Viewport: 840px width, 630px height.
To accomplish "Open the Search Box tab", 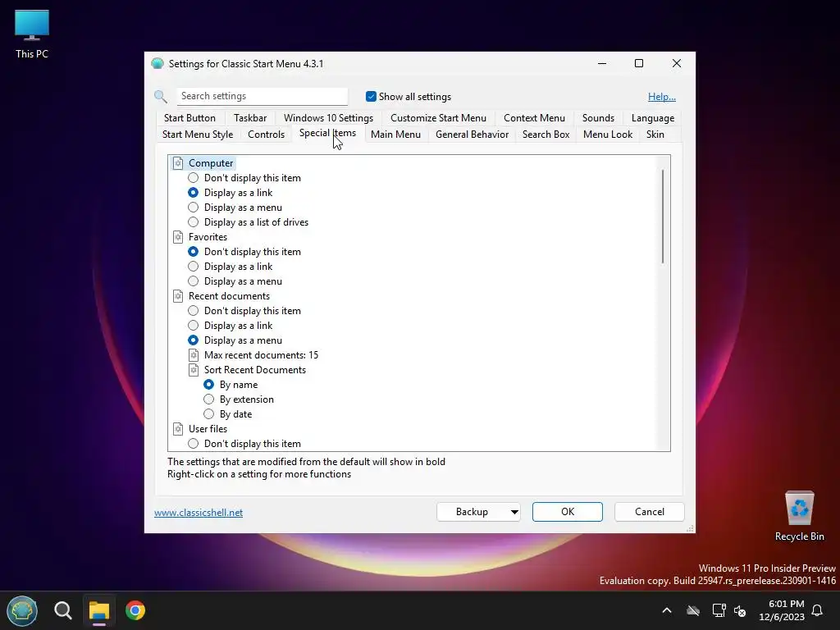I will (x=546, y=135).
